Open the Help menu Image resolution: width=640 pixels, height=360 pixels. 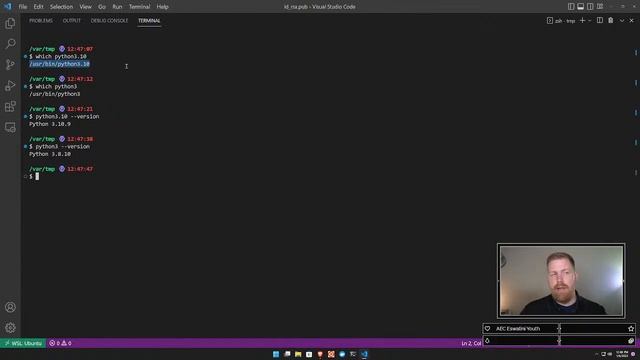[x=162, y=7]
